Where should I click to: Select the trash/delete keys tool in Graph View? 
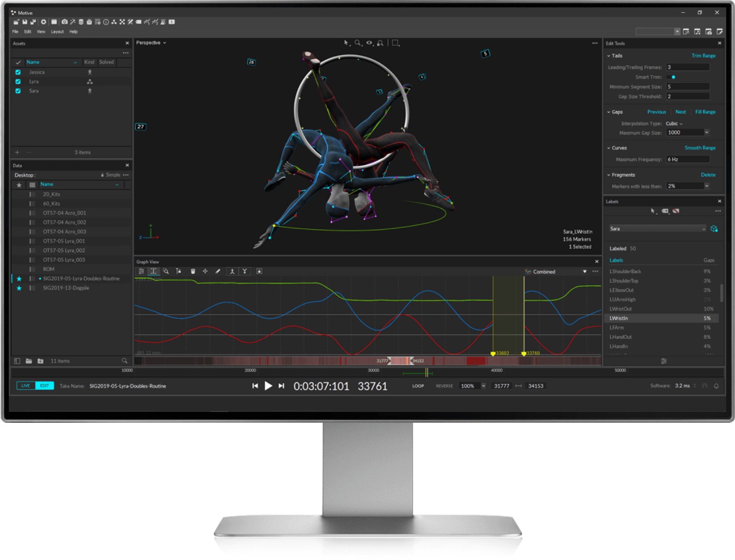(x=193, y=272)
